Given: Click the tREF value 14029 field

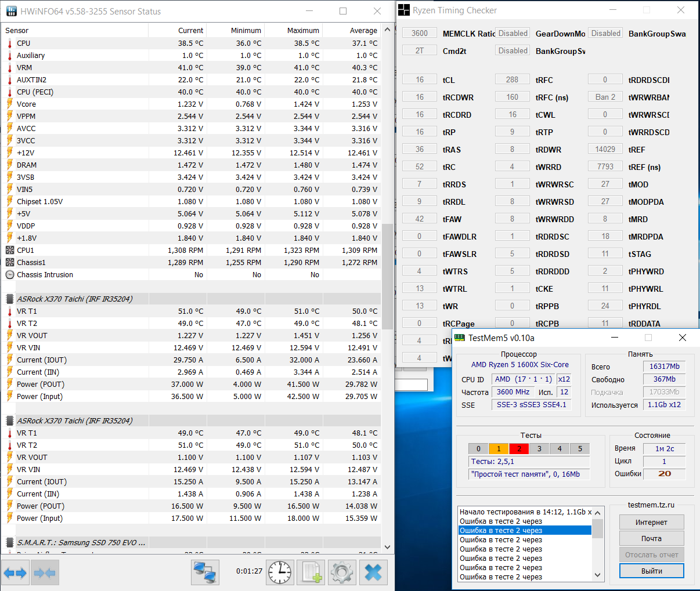Looking at the screenshot, I should (x=605, y=149).
